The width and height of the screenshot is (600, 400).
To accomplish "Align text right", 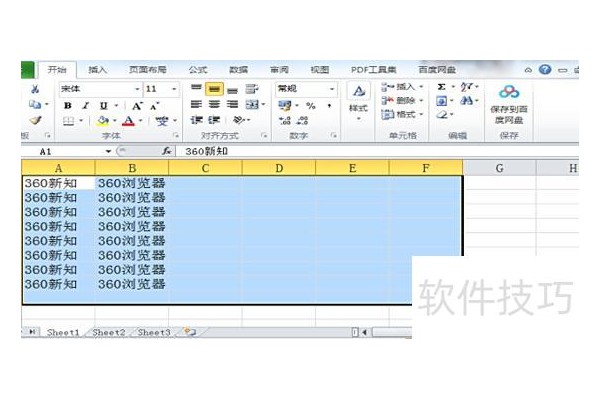I will pyautogui.click(x=232, y=104).
